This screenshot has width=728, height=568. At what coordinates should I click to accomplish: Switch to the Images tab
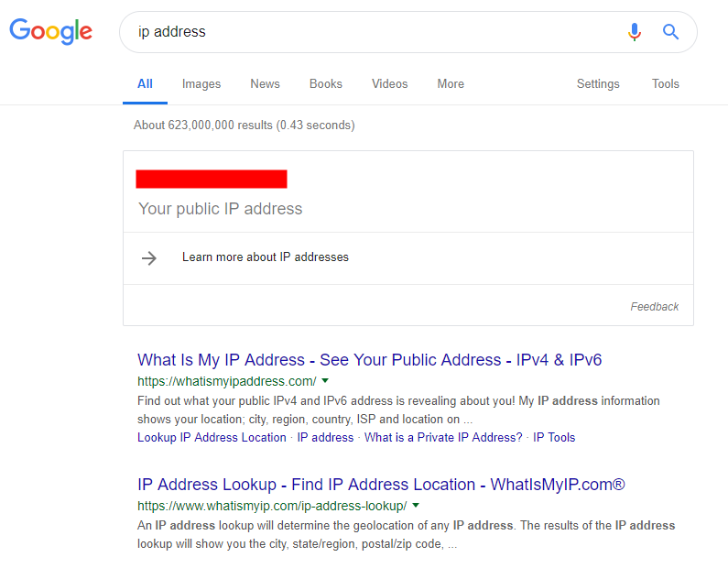[x=201, y=84]
